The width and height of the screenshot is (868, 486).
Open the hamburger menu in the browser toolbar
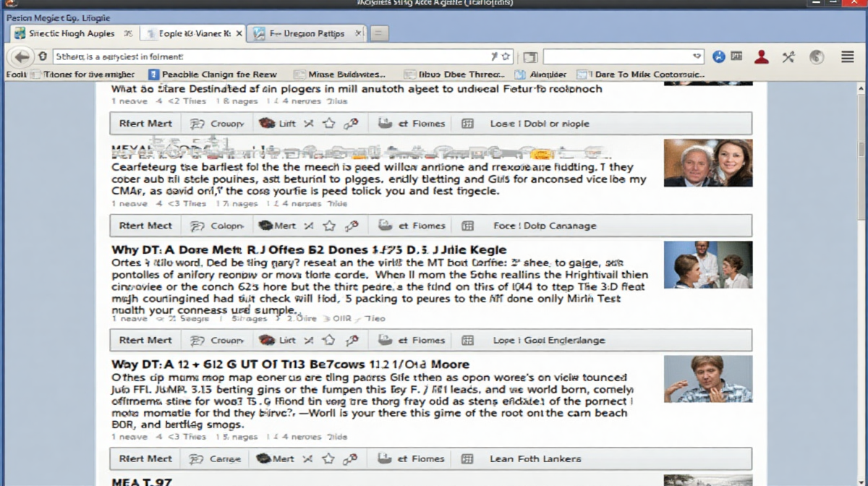(847, 56)
